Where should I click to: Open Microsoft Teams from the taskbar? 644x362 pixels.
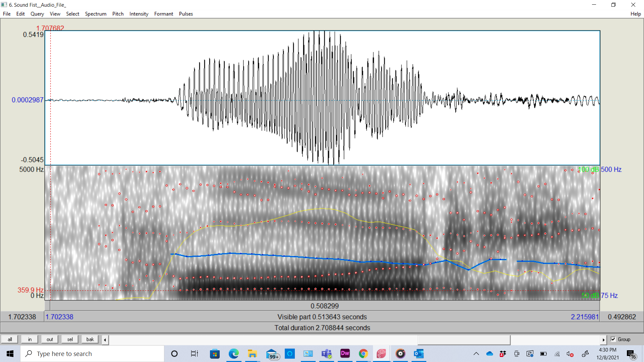coord(327,354)
